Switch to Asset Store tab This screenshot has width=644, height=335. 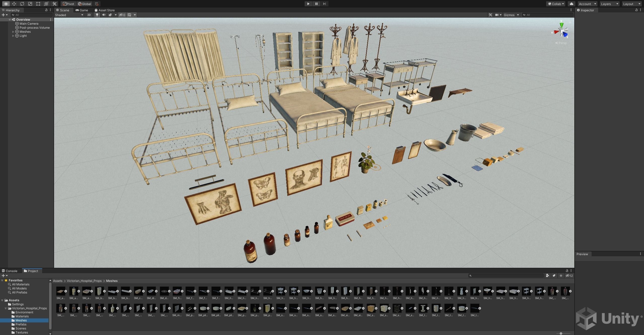[105, 10]
